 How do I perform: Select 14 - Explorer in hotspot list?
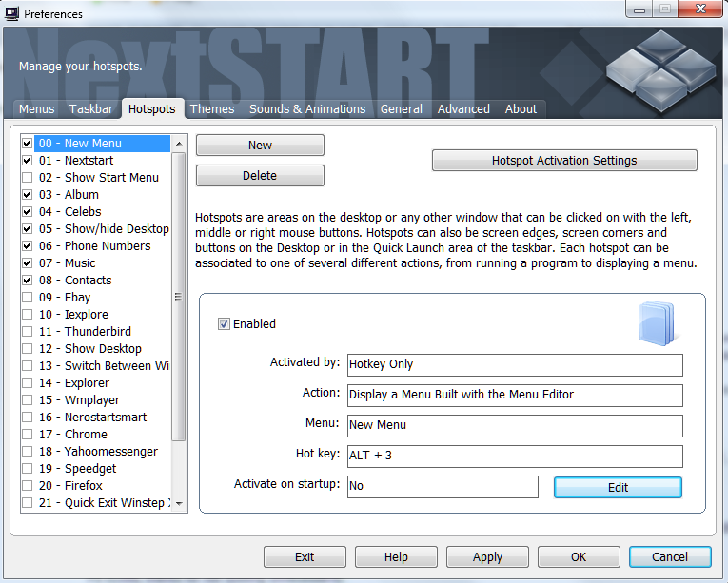tap(87, 383)
